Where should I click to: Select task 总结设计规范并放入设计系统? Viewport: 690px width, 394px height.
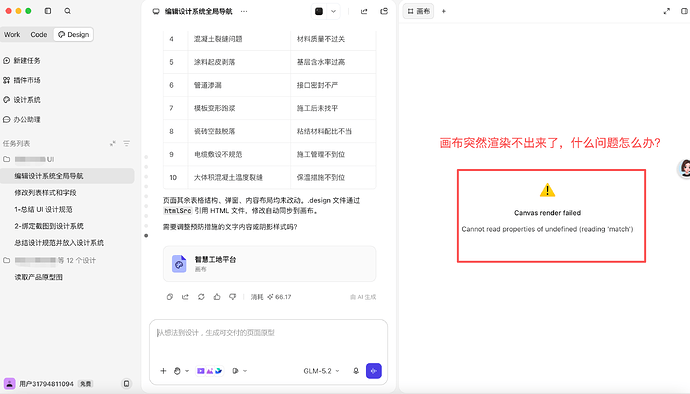pos(59,243)
